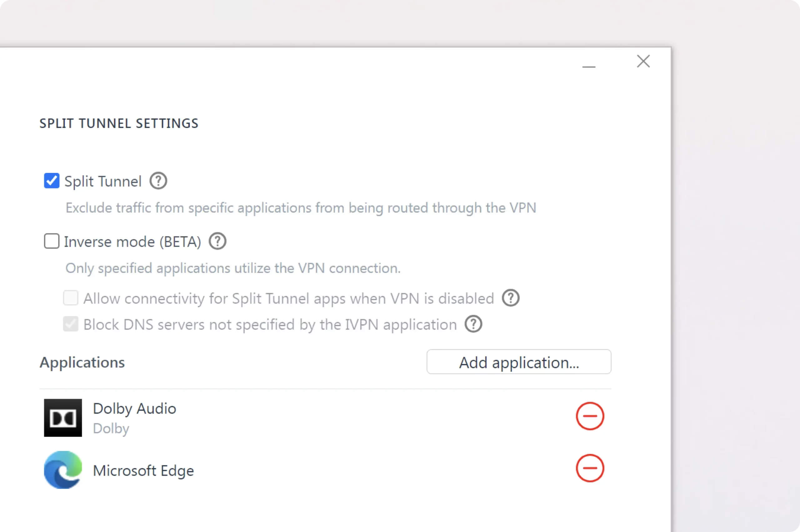Click the Add application... button
Viewport: 800px width, 532px height.
pyautogui.click(x=518, y=362)
